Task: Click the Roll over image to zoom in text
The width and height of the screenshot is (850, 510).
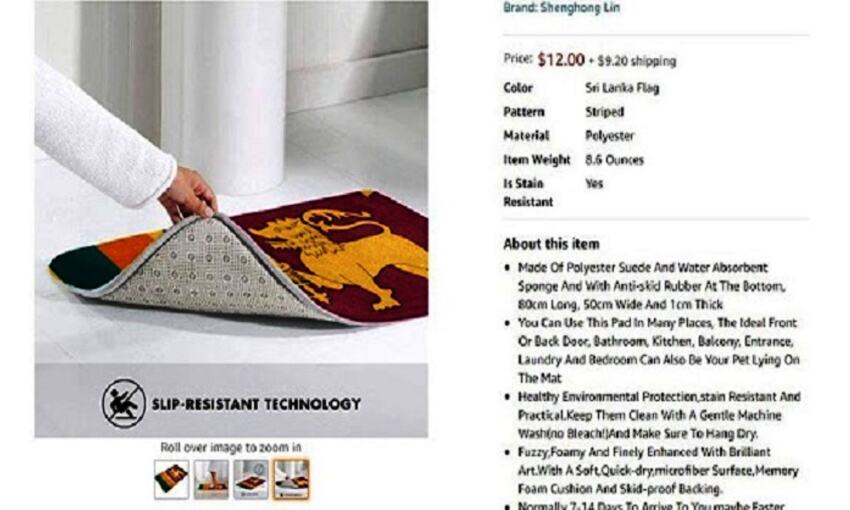Action: [231, 447]
